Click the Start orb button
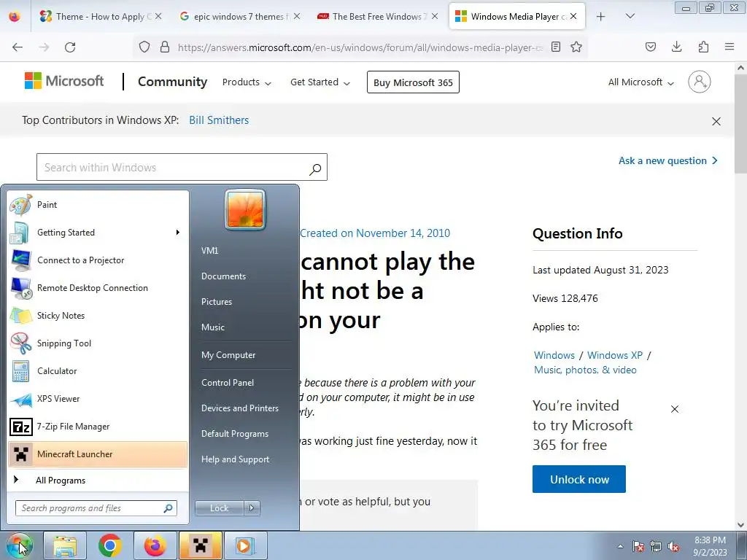 point(19,545)
